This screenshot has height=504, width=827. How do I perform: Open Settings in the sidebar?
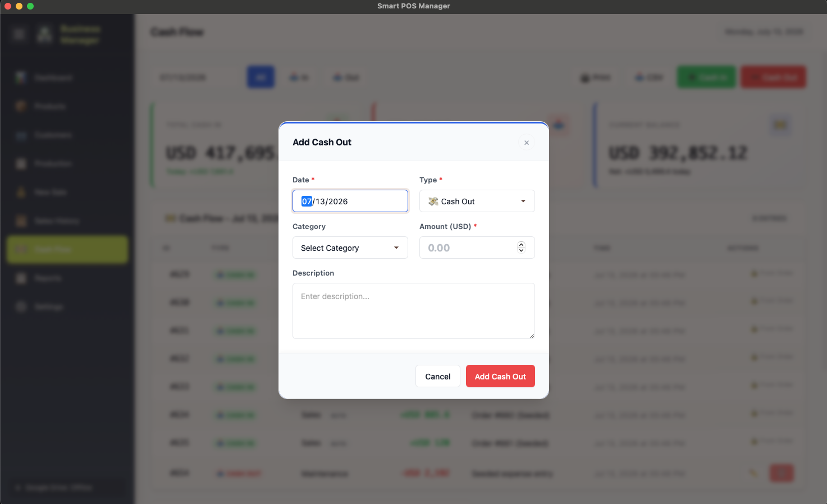coord(67,306)
